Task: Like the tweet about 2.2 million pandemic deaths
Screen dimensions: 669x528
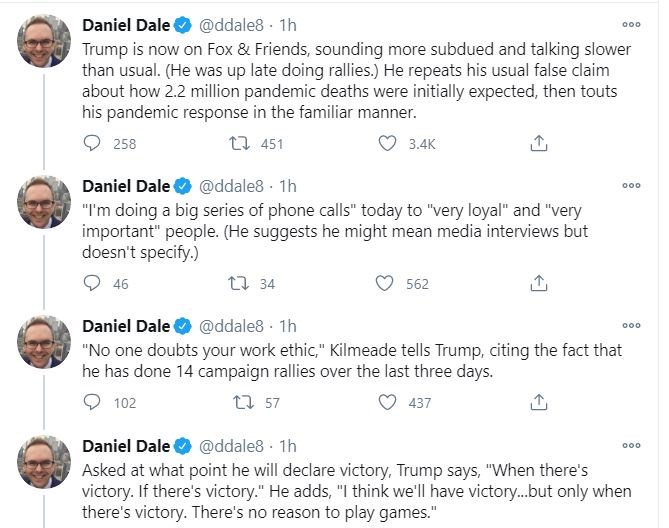Action: [x=386, y=144]
